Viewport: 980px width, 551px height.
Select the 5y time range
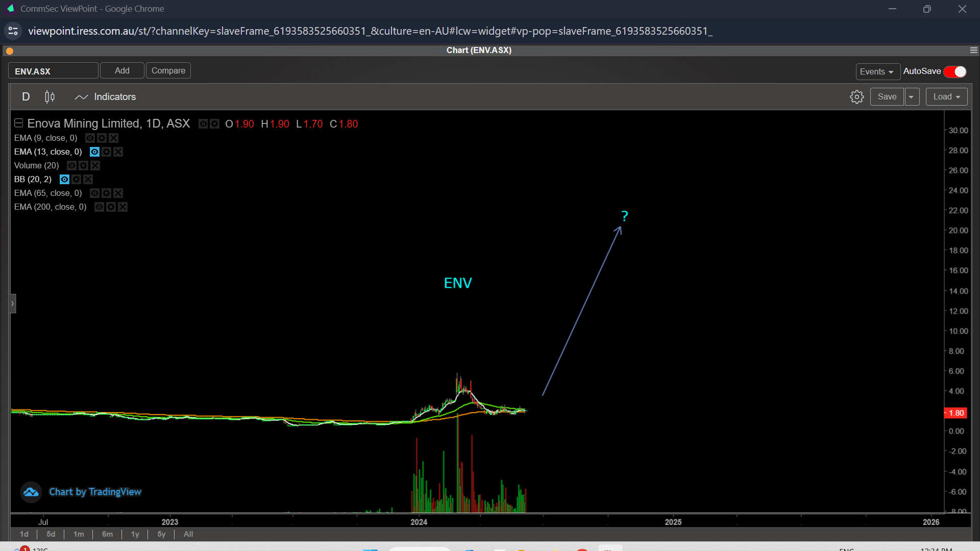click(161, 534)
